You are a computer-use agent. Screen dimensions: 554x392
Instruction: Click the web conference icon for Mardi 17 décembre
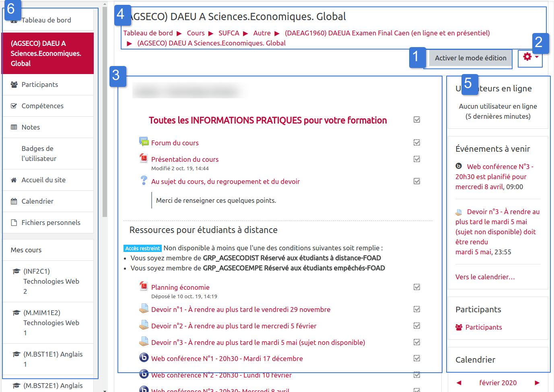(144, 358)
